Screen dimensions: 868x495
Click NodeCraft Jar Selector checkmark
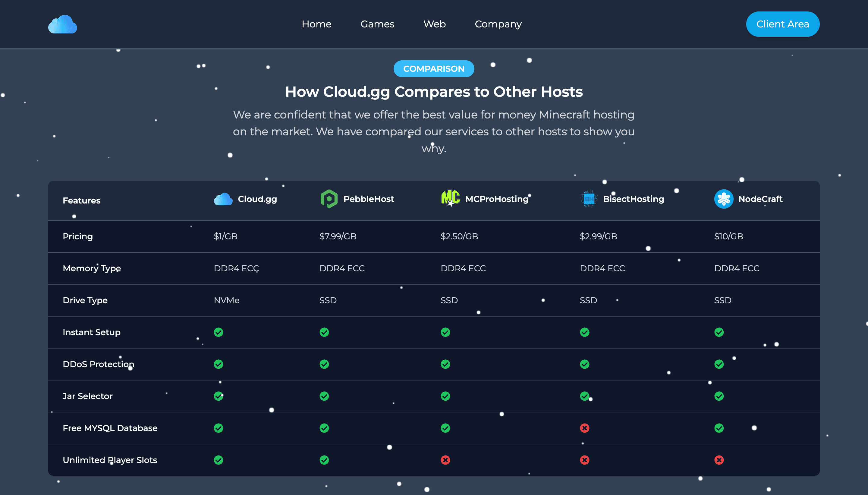tap(719, 396)
